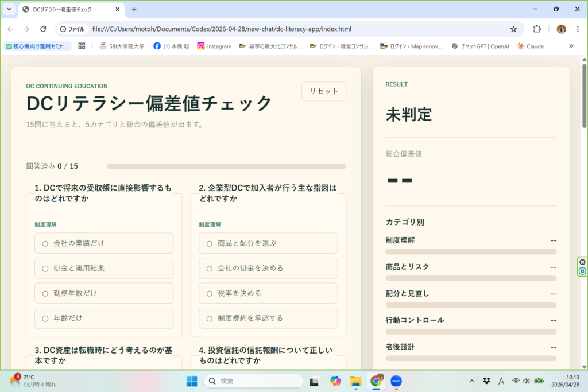Expand hidden system tray icons

pos(471,381)
